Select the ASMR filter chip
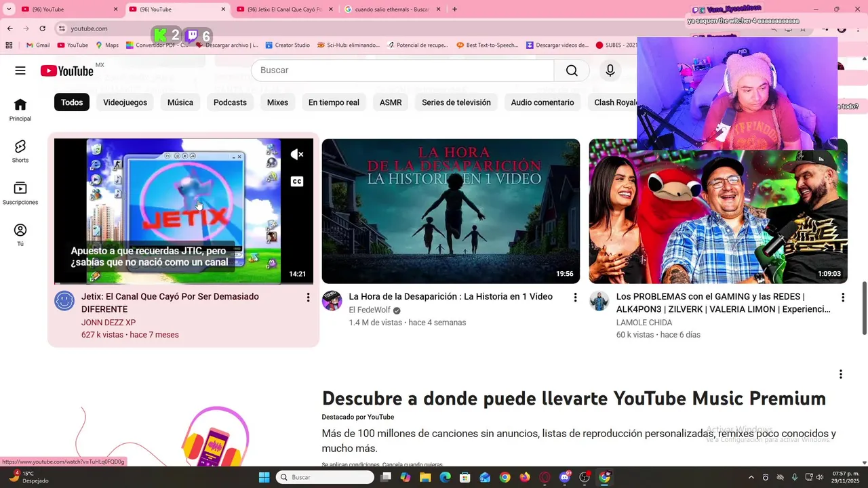868x488 pixels. (x=391, y=102)
